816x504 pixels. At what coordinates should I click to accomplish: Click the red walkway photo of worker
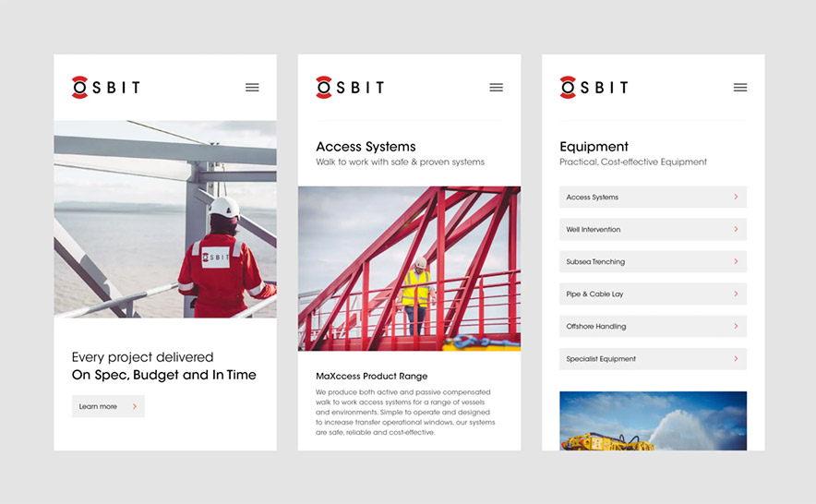point(409,269)
